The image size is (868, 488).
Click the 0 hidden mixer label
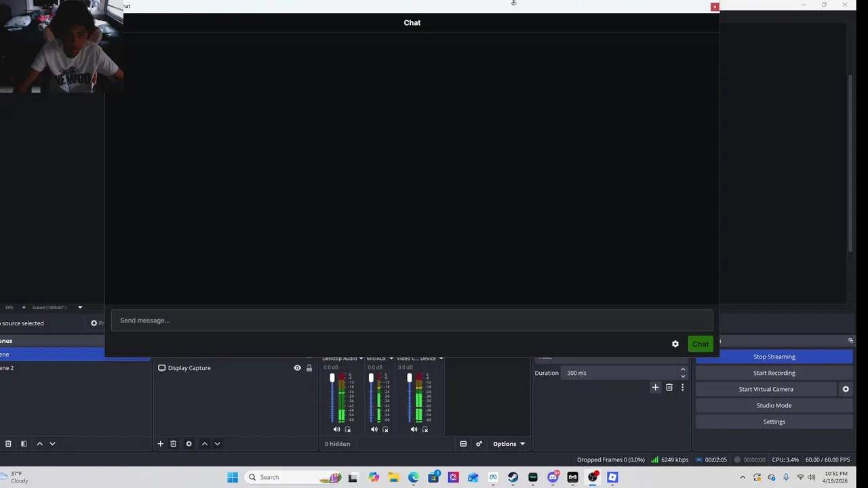pos(337,444)
